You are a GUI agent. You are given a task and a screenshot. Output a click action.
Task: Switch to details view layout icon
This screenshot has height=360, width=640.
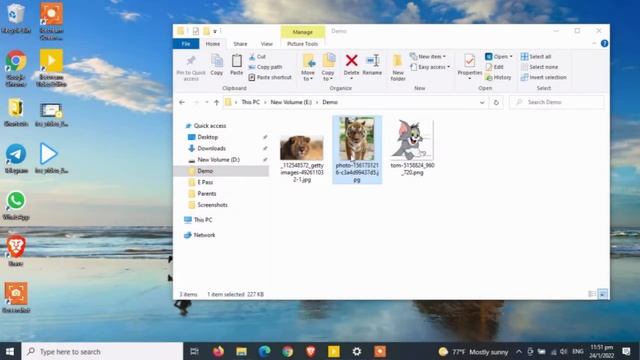coord(592,294)
